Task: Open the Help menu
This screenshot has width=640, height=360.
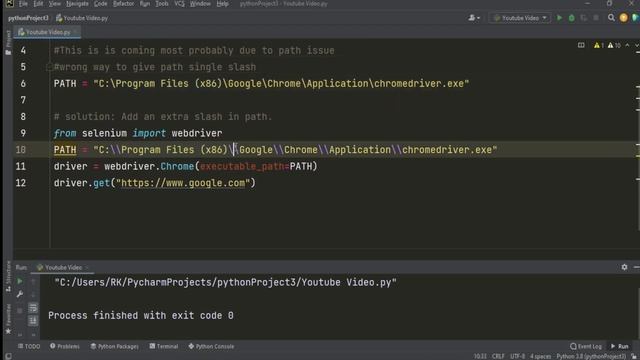Action: (222, 4)
